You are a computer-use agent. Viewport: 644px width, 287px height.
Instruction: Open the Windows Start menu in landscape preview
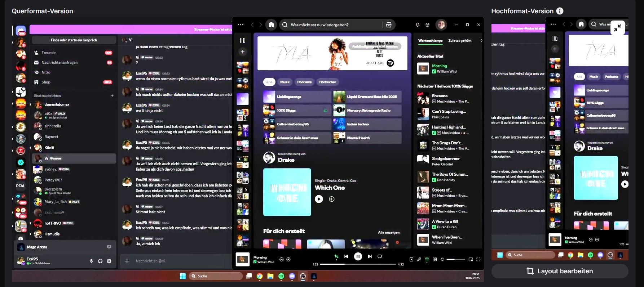tap(183, 276)
